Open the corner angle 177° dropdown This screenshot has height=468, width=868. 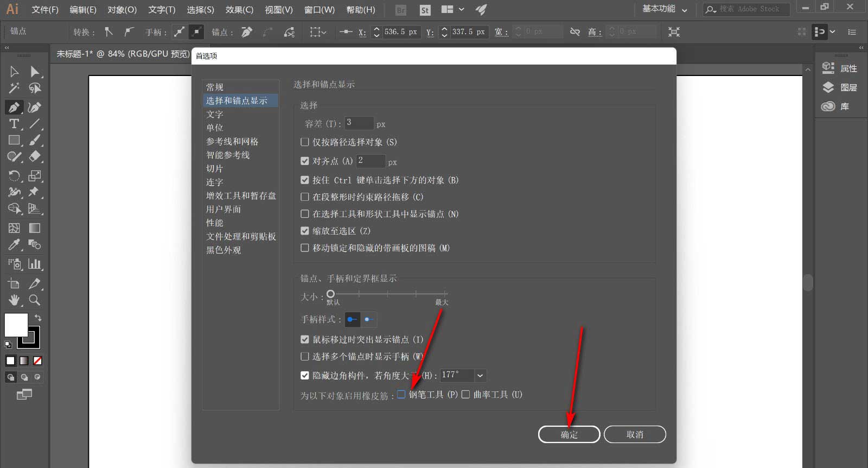click(x=480, y=375)
